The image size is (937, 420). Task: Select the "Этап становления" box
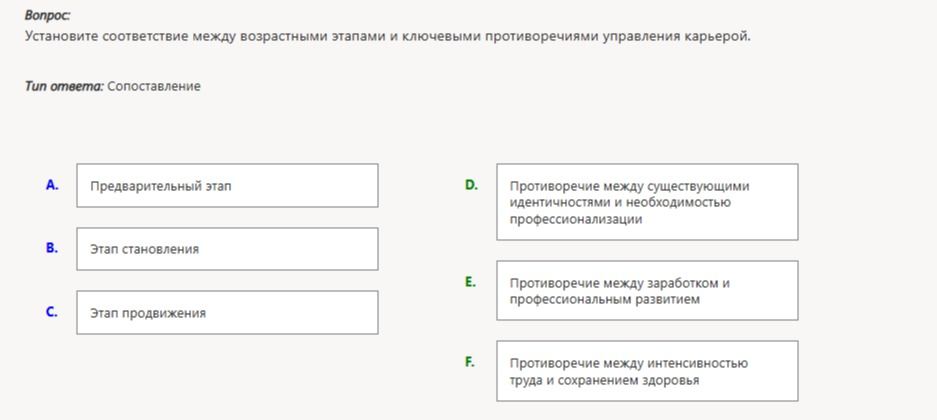click(227, 249)
